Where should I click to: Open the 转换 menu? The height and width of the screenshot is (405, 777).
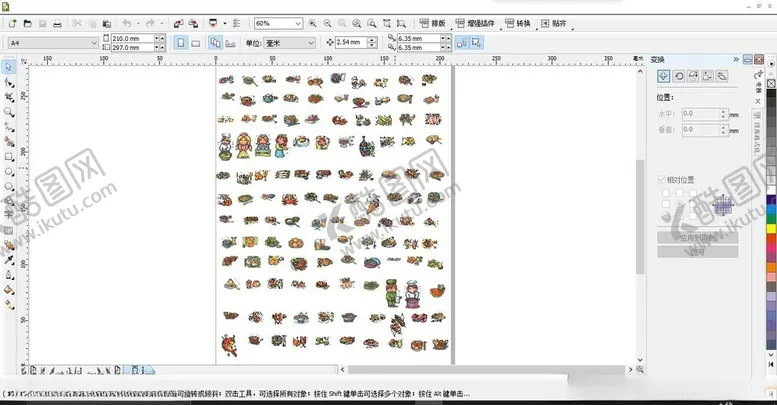[x=518, y=23]
